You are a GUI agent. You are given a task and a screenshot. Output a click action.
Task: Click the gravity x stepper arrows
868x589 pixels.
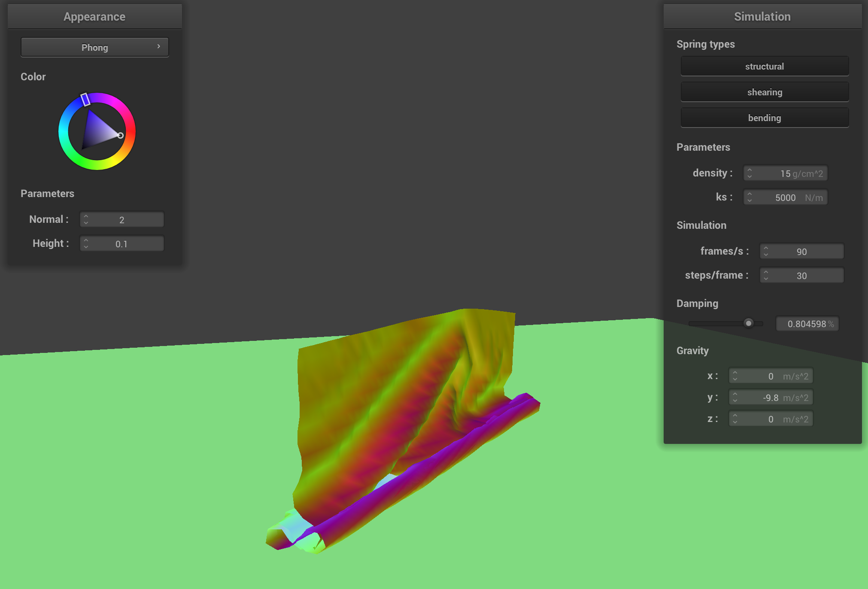point(735,376)
